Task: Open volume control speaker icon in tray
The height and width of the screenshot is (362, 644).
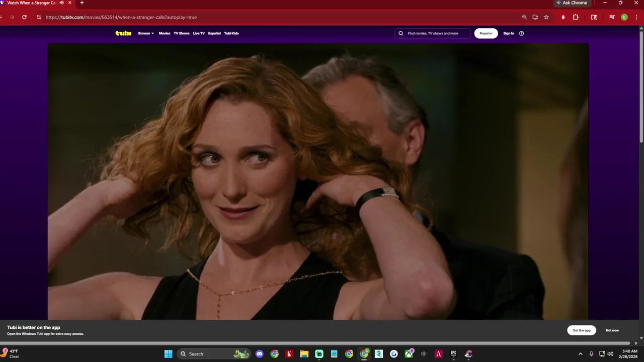Action: pyautogui.click(x=610, y=354)
